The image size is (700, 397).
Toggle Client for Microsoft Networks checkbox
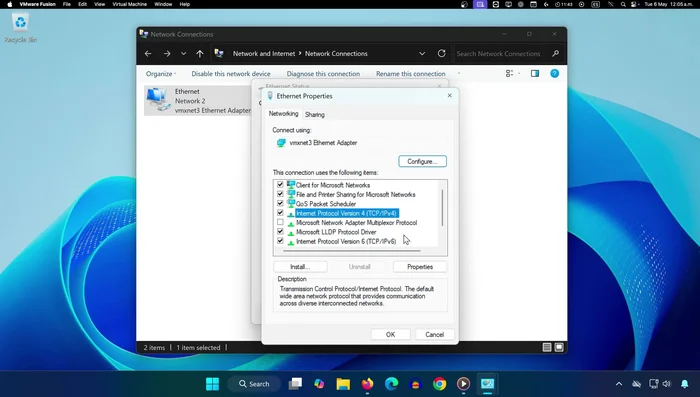point(280,184)
